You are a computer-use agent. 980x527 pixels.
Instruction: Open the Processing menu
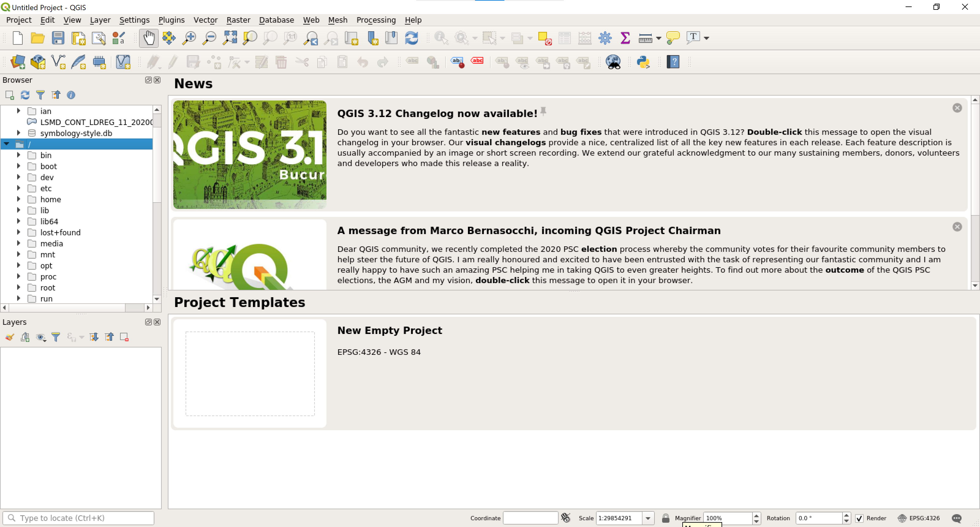pos(375,20)
